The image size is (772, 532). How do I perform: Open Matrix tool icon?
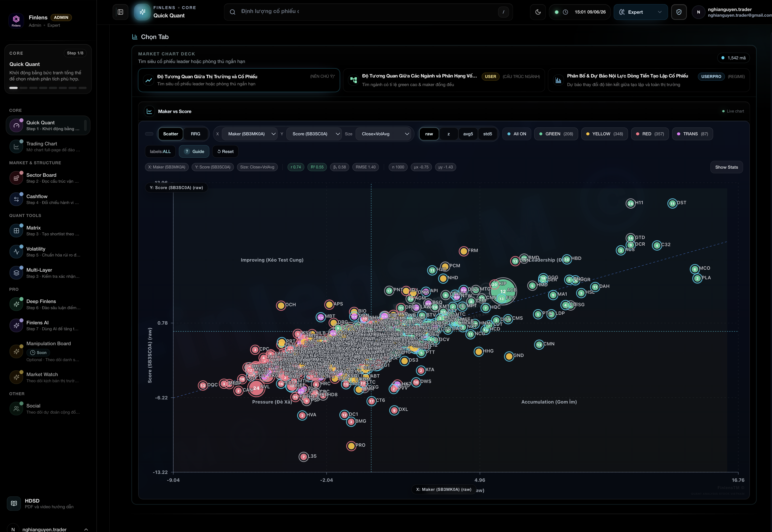click(16, 231)
